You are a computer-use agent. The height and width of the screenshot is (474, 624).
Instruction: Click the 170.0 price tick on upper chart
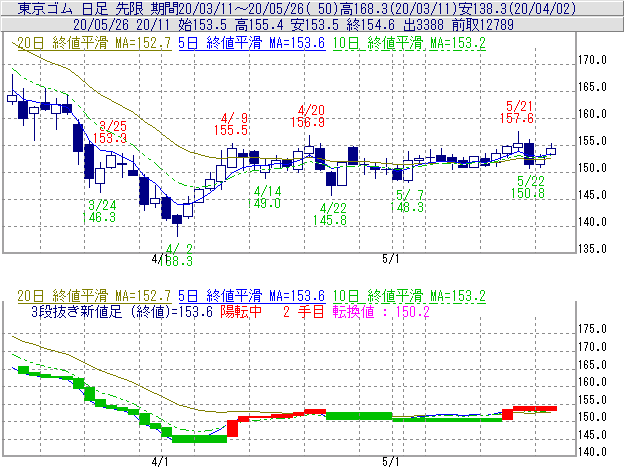(x=592, y=60)
